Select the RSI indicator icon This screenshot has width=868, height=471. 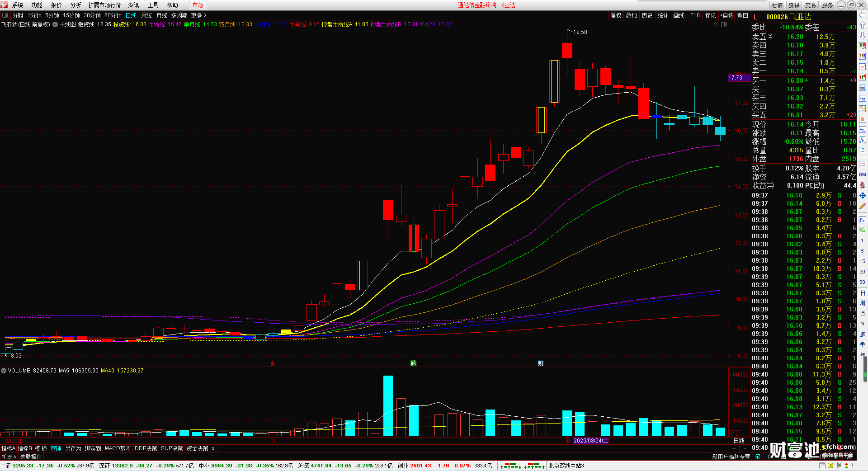[862, 174]
